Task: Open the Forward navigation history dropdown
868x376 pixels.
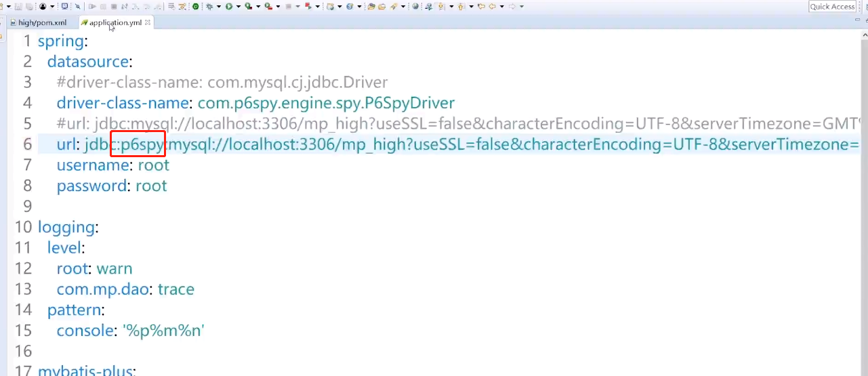Action: click(x=522, y=7)
